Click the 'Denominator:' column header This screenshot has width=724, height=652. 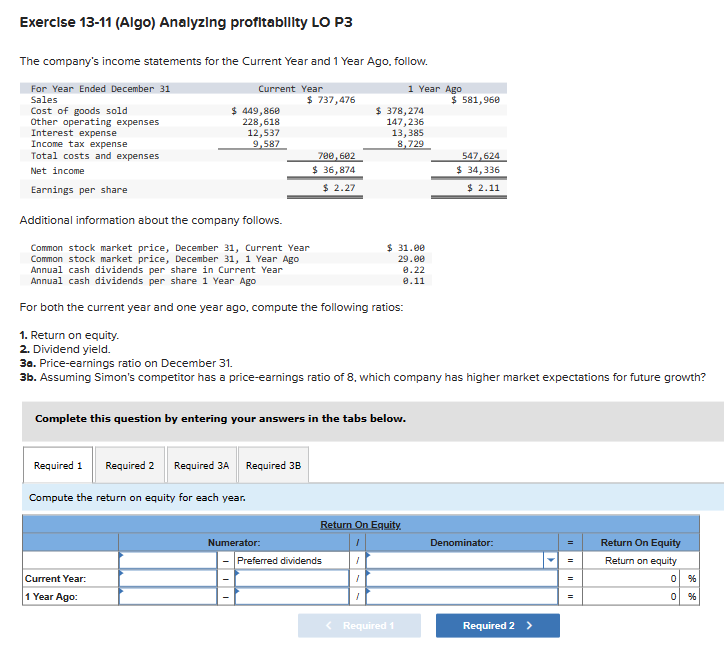click(461, 543)
